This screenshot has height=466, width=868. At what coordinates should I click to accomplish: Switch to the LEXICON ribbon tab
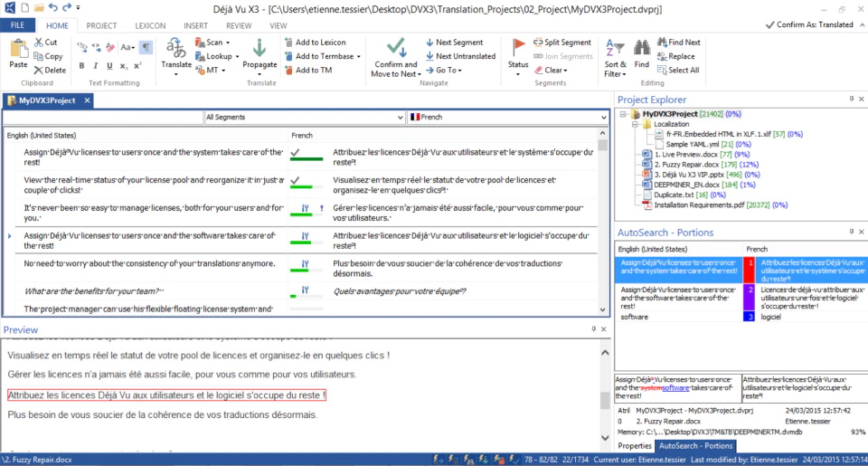click(x=150, y=25)
